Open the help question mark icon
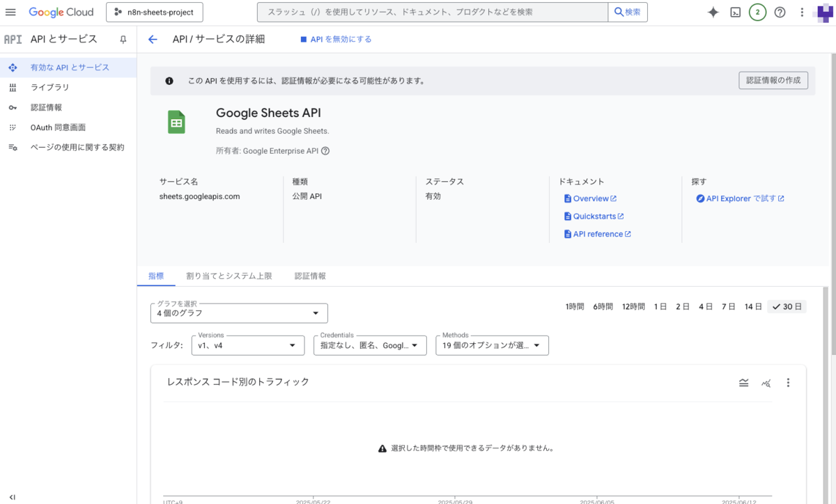Viewport: 836px width, 504px height. pos(780,13)
